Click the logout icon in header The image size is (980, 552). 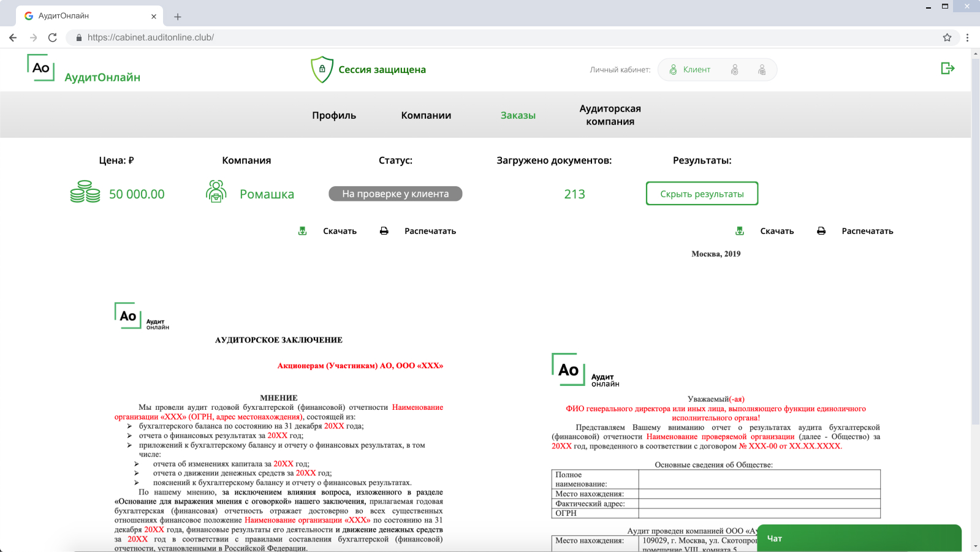point(948,68)
